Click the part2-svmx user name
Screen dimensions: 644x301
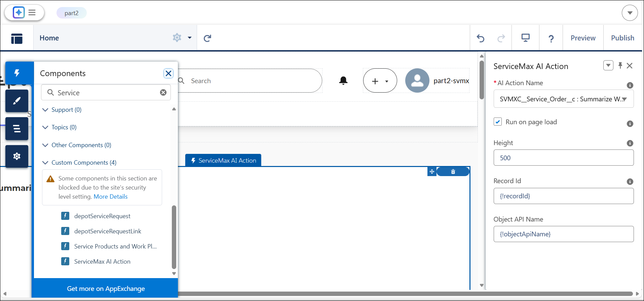(x=451, y=81)
